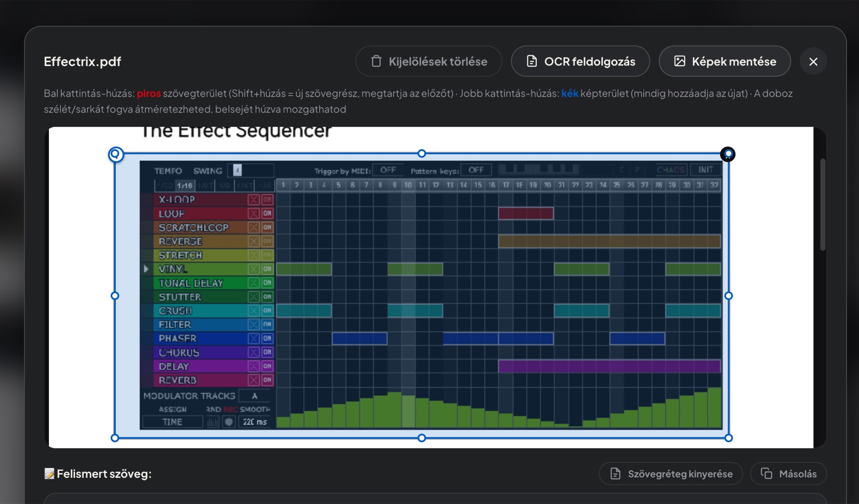Click the ON toggle in the PHASER row
The image size is (859, 504).
click(267, 338)
